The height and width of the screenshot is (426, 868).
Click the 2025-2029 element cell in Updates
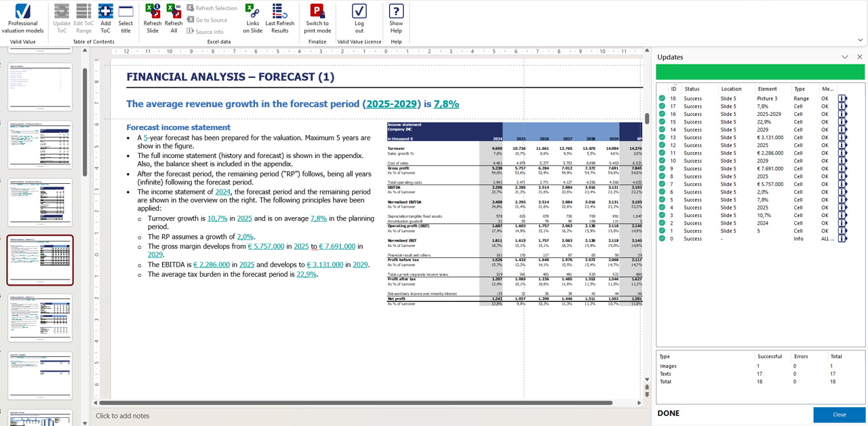770,114
